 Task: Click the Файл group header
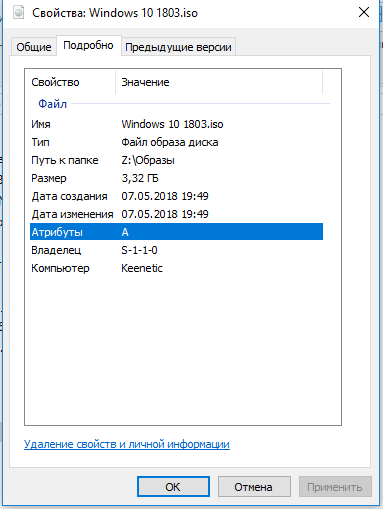coord(53,104)
